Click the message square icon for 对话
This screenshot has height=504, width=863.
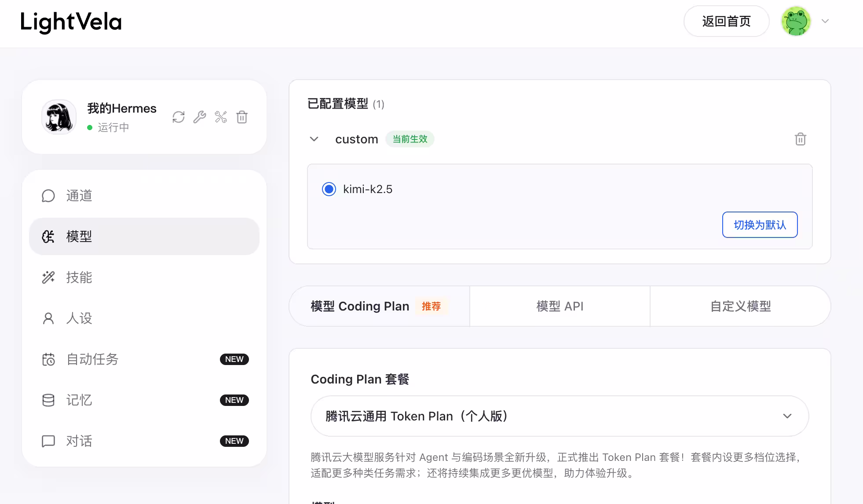coord(48,441)
